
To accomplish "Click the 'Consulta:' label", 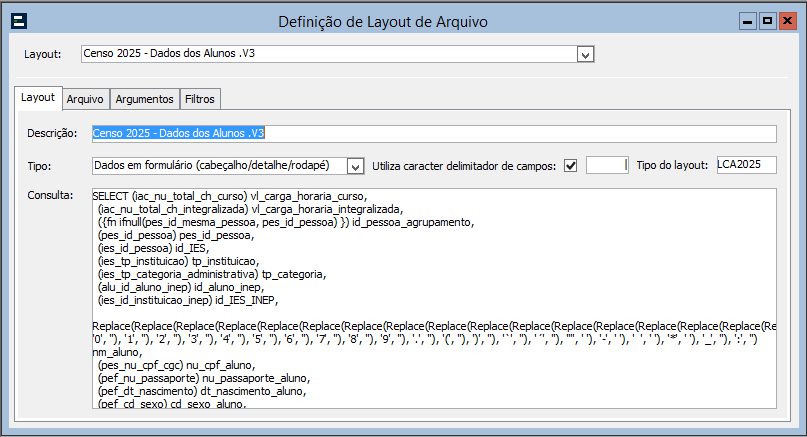I will point(50,195).
